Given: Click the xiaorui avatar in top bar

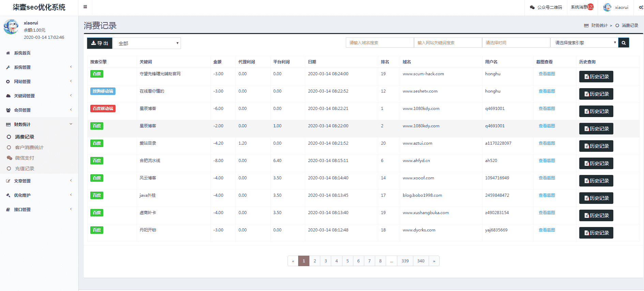Looking at the screenshot, I should coord(607,7).
